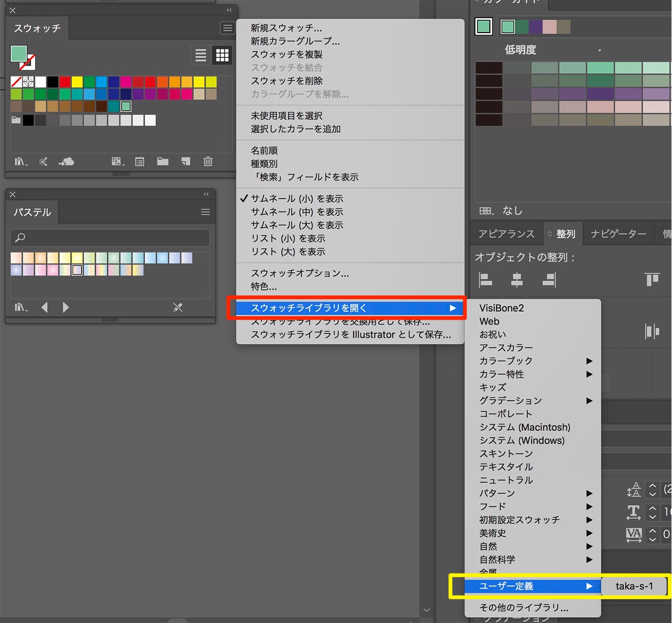The image size is (672, 623).
Task: Select サムネール (中) を表示 view option
Action: coord(351,212)
